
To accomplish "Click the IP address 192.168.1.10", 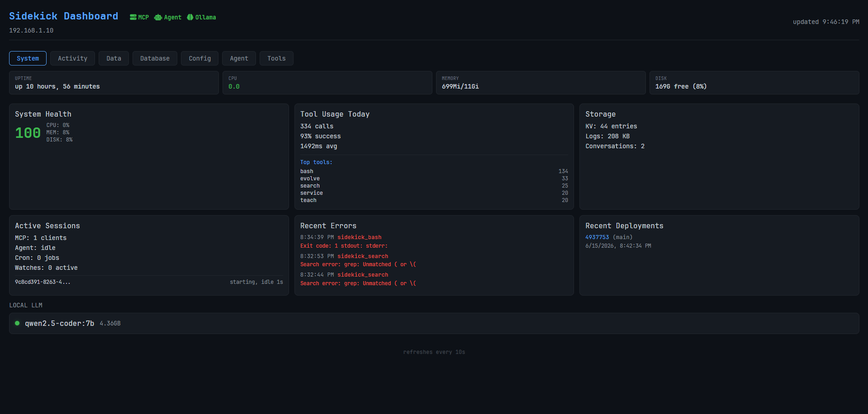I will click(x=31, y=30).
